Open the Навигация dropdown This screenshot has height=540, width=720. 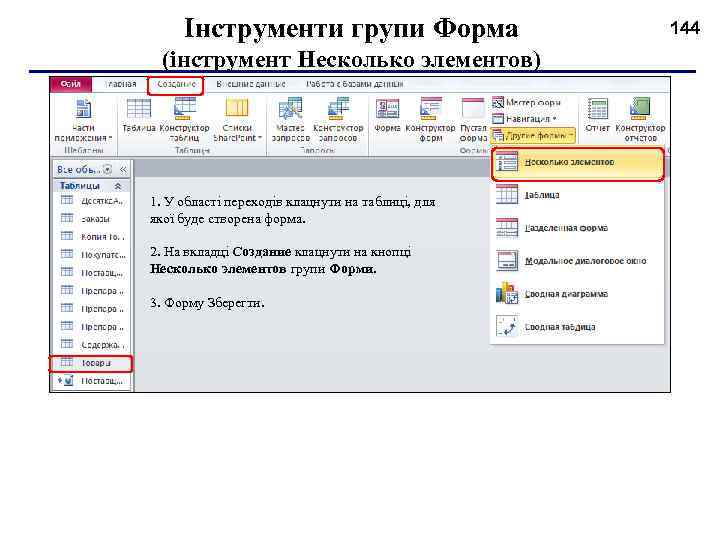click(525, 119)
